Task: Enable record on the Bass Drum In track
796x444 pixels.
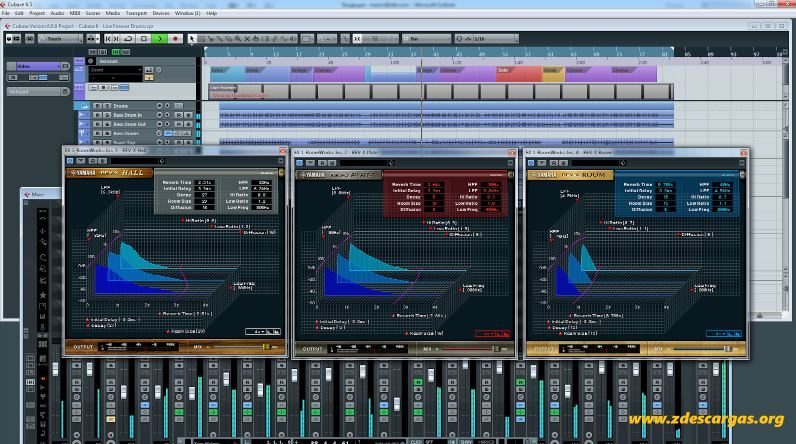Action: pyautogui.click(x=159, y=115)
